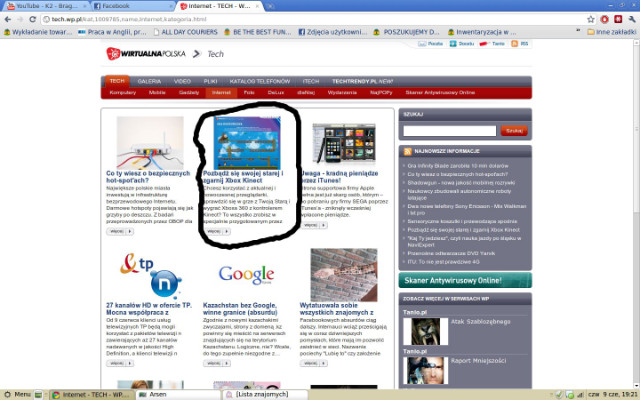Click the Google logo thumbnail
The height and width of the screenshot is (400, 640).
tap(246, 275)
